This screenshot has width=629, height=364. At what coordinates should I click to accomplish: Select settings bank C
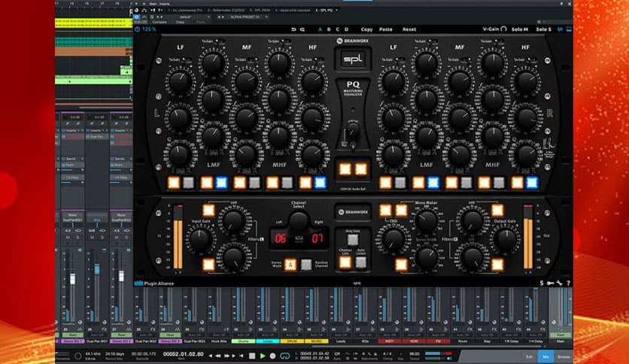tap(337, 29)
